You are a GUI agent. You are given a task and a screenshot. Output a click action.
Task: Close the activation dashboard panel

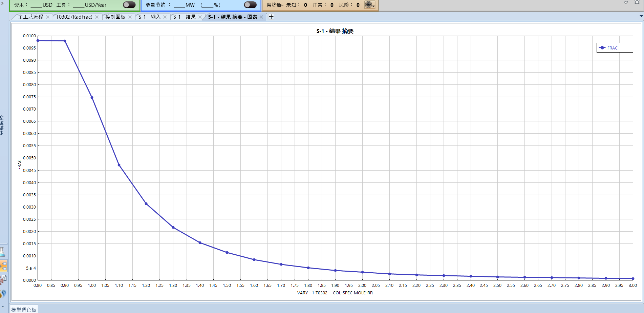(x=637, y=2)
